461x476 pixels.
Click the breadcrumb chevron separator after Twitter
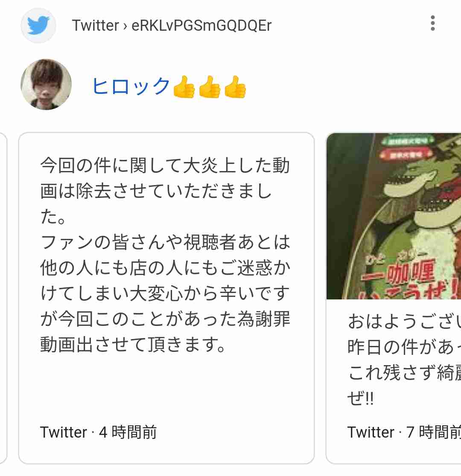(x=125, y=26)
